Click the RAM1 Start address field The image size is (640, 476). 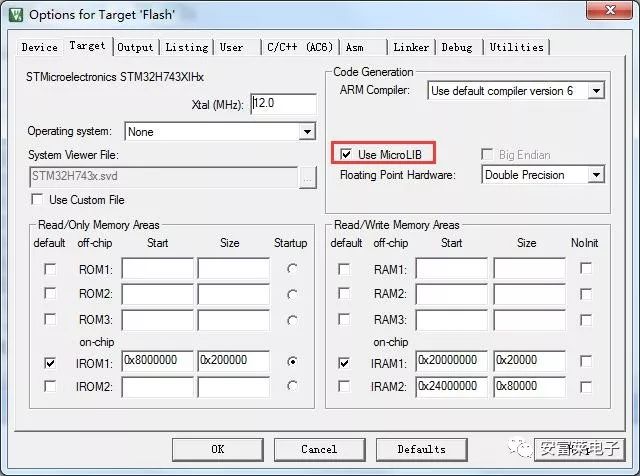451,269
